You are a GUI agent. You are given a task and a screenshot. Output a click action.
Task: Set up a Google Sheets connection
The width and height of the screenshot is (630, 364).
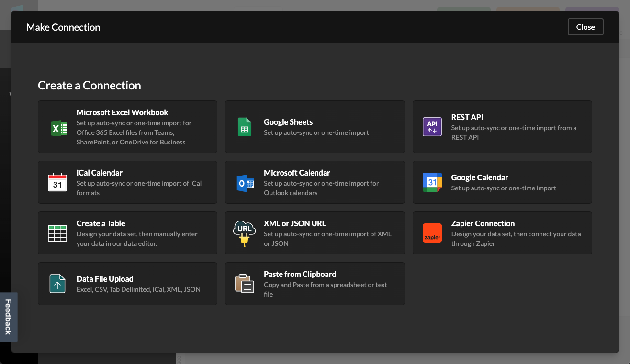point(315,127)
